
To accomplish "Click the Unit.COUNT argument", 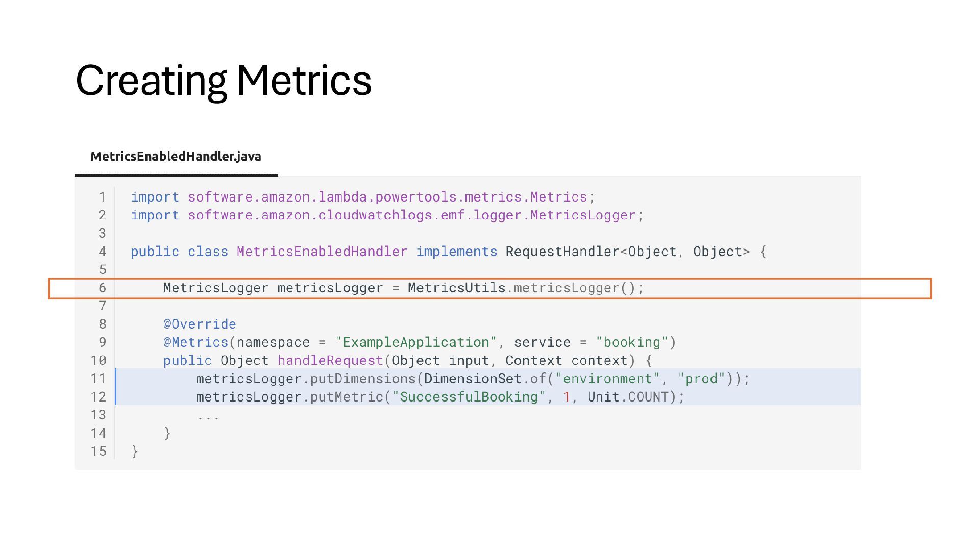I will (x=628, y=397).
